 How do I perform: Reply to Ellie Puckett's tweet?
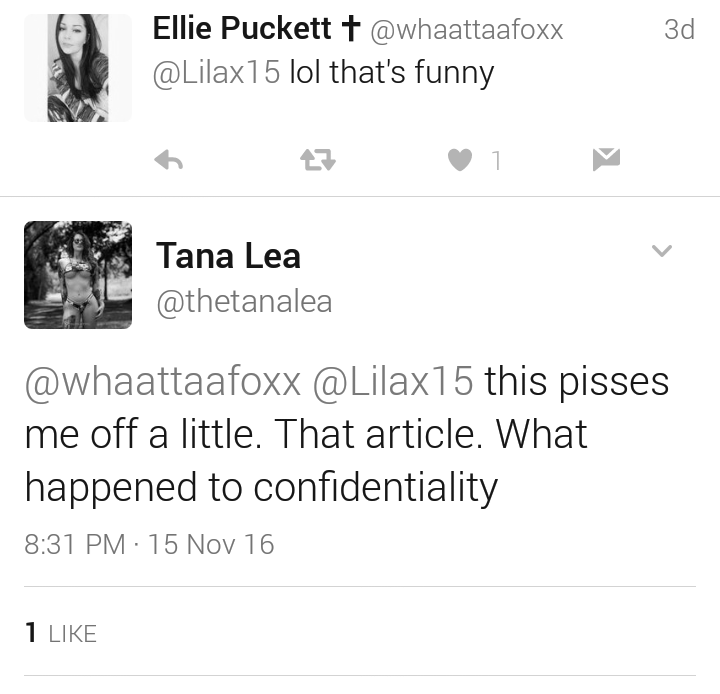coord(169,160)
